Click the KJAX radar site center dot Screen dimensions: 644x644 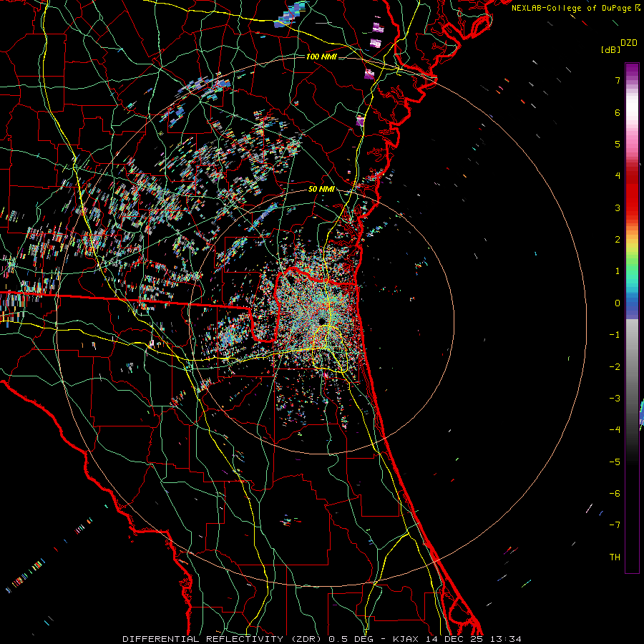click(x=322, y=321)
